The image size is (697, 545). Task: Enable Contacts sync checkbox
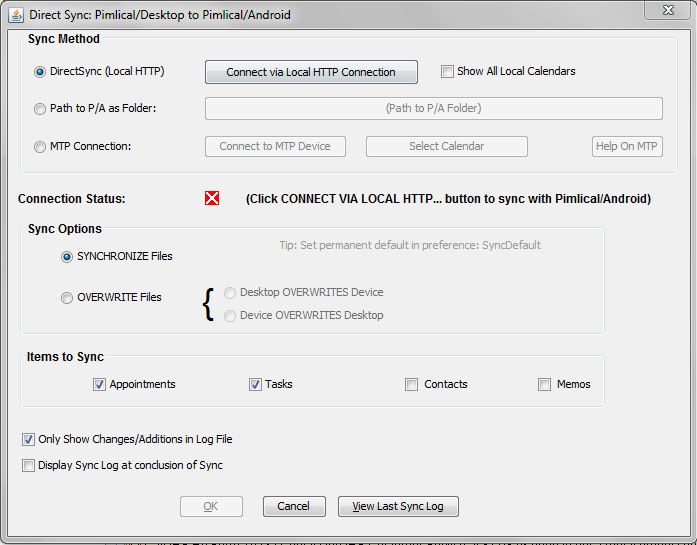(x=412, y=384)
